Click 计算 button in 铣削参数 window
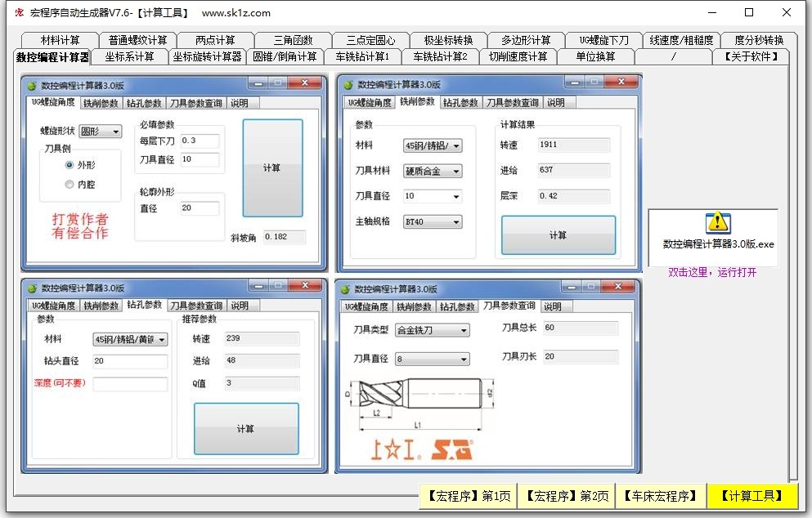This screenshot has height=518, width=812. (559, 235)
